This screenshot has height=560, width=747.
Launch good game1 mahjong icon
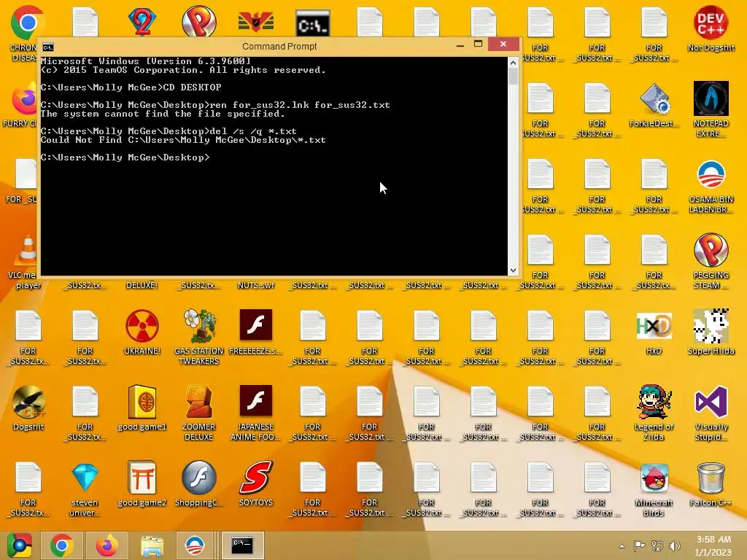[142, 408]
